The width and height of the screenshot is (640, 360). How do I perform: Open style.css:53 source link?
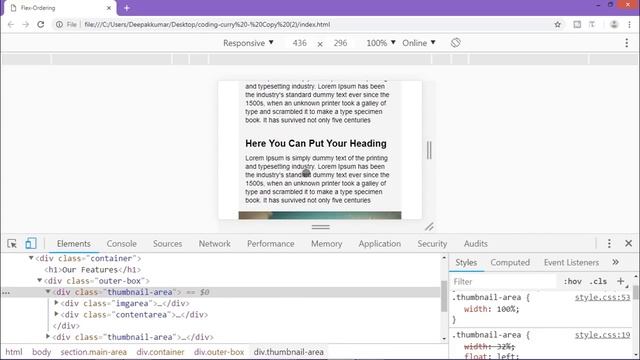pyautogui.click(x=602, y=298)
